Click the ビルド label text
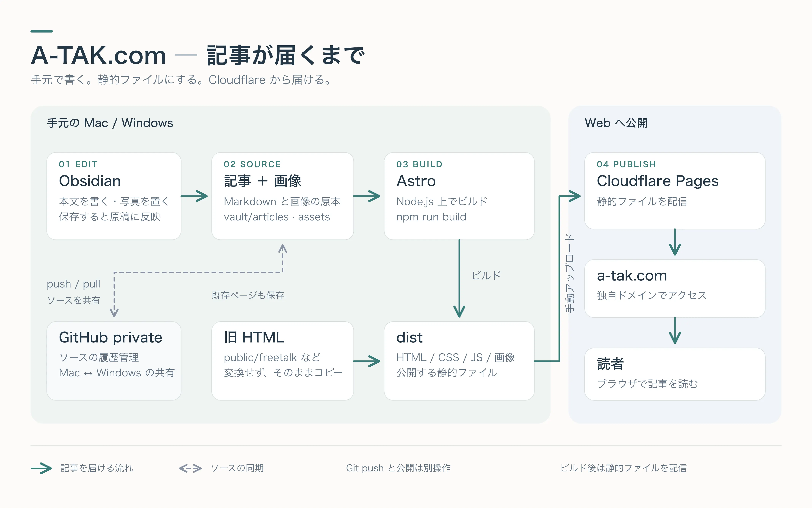Viewport: 812px width, 508px height. (x=486, y=275)
